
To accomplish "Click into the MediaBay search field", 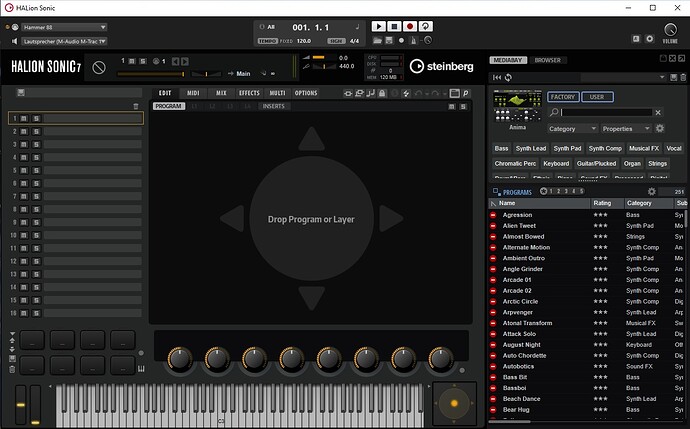I will point(606,112).
